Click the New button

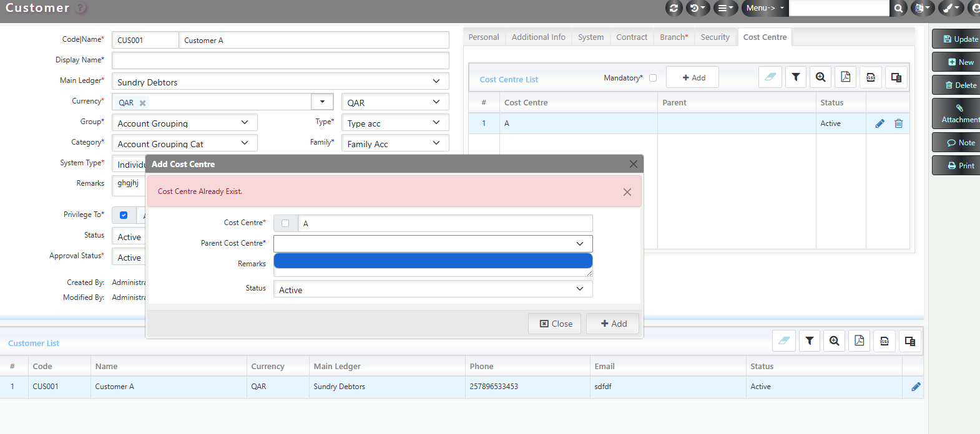pos(958,62)
